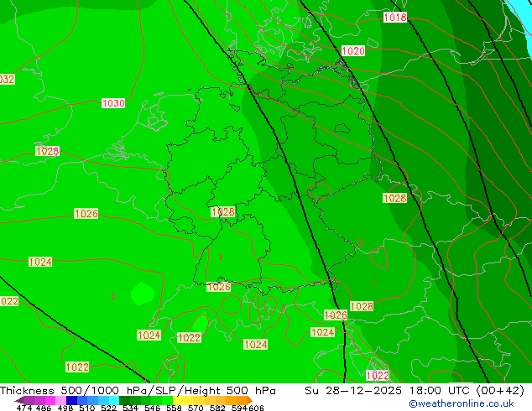Click the legend value 510
532x411 pixels.
click(x=87, y=408)
